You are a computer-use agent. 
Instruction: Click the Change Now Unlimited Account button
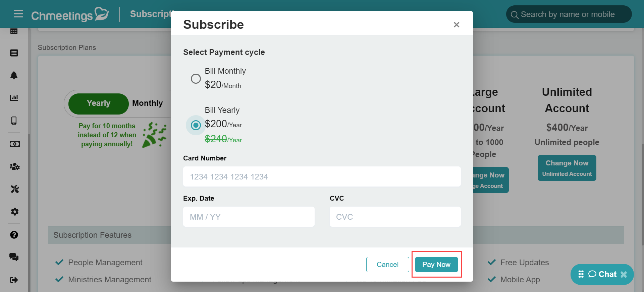[567, 168]
